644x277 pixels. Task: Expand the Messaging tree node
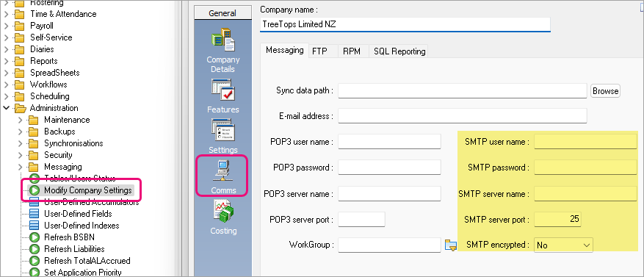tap(21, 167)
